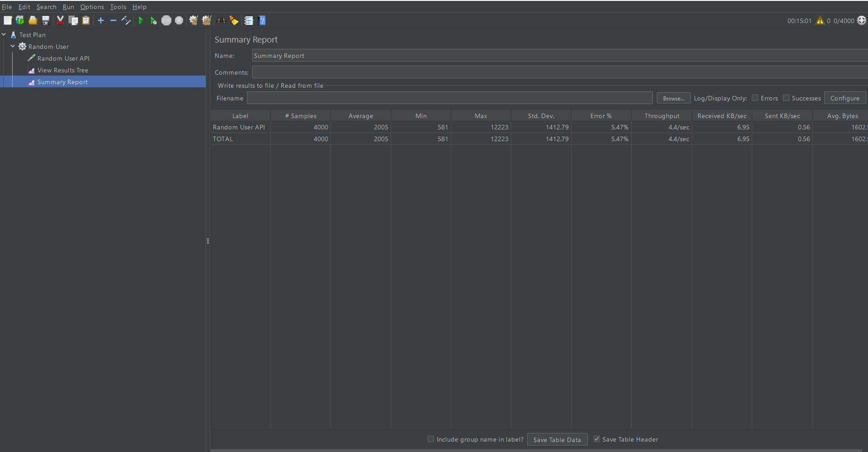This screenshot has height=452, width=868.
Task: Click the Filename input field
Action: point(450,98)
